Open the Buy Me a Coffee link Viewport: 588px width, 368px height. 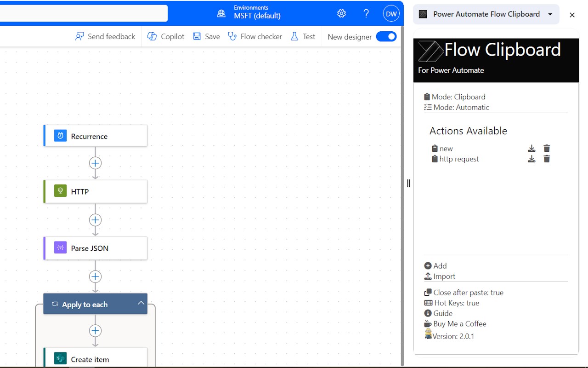(455, 324)
